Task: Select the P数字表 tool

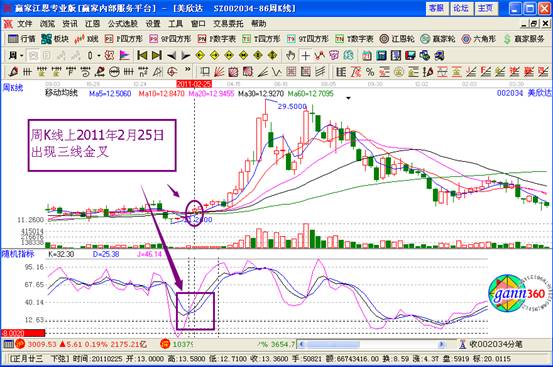Action: (217, 39)
